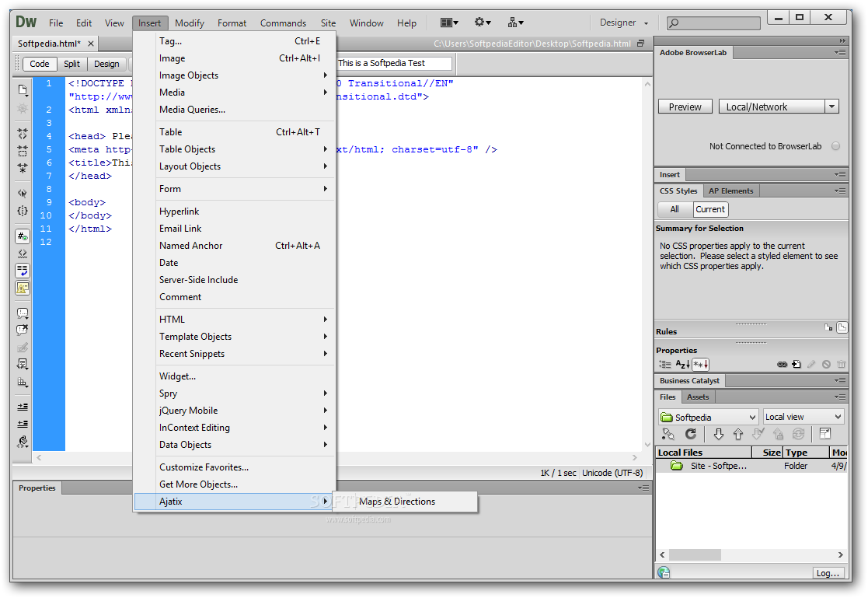The height and width of the screenshot is (598, 868).
Task: Remove Comment icon in coding toolbar
Action: tap(22, 330)
